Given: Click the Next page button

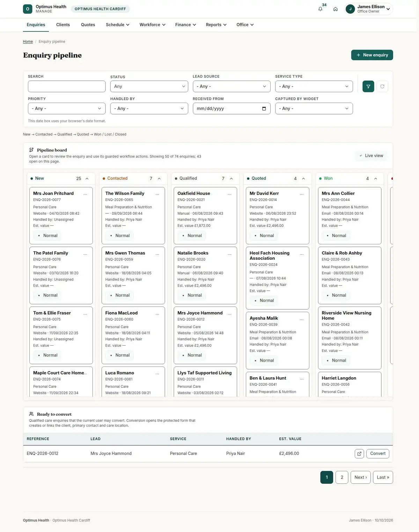Looking at the screenshot, I should pyautogui.click(x=361, y=478).
